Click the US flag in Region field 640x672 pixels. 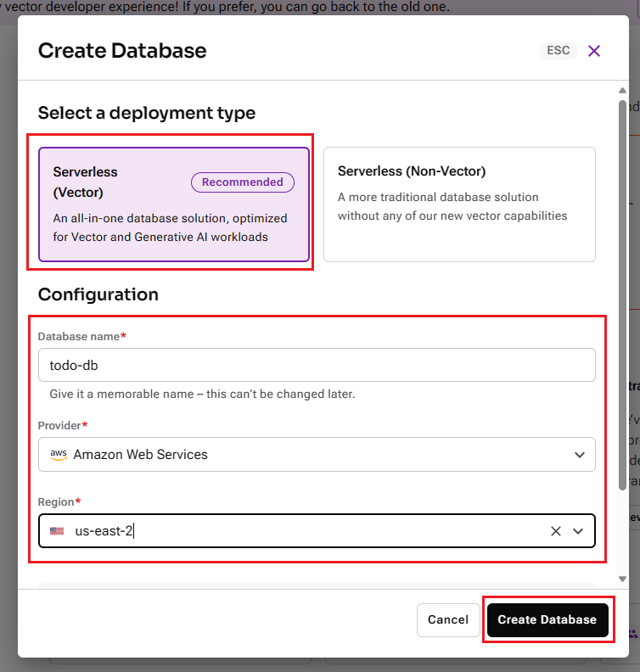click(57, 531)
